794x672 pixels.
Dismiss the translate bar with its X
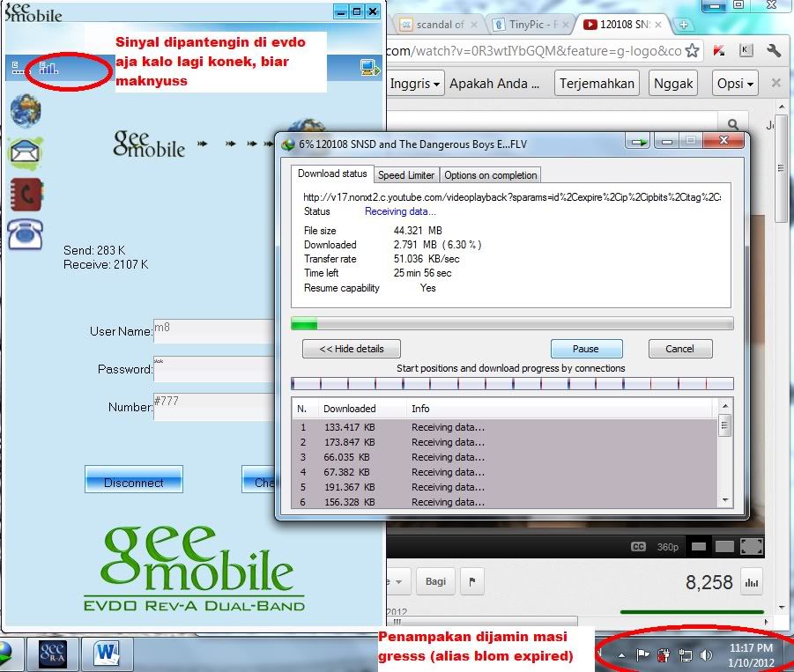pos(775,83)
